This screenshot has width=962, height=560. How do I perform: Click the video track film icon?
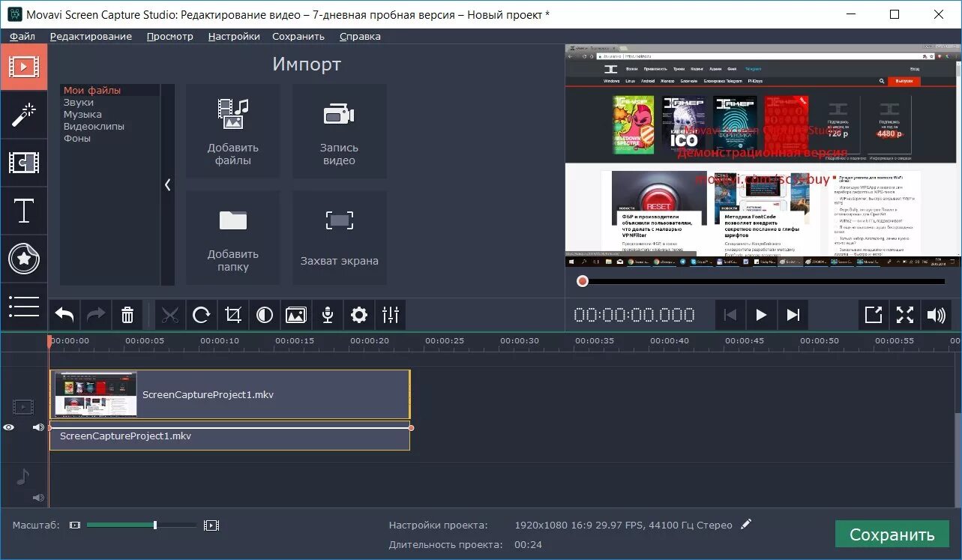point(23,407)
